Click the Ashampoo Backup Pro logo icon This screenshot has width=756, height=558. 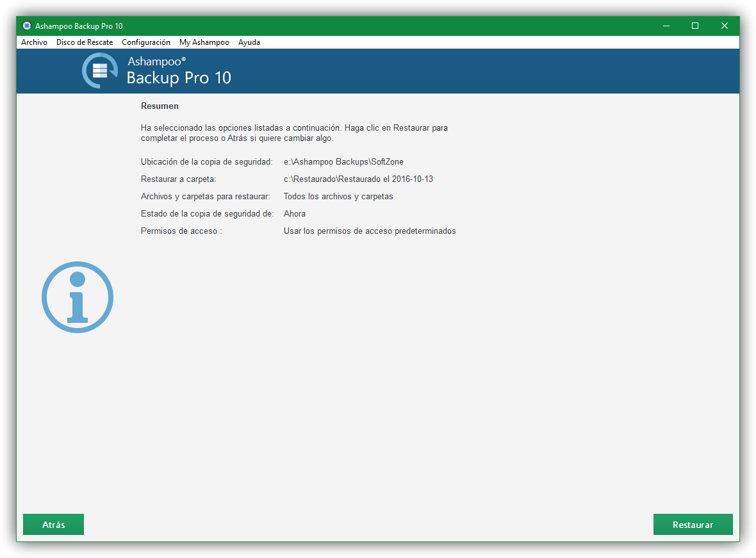pyautogui.click(x=100, y=71)
